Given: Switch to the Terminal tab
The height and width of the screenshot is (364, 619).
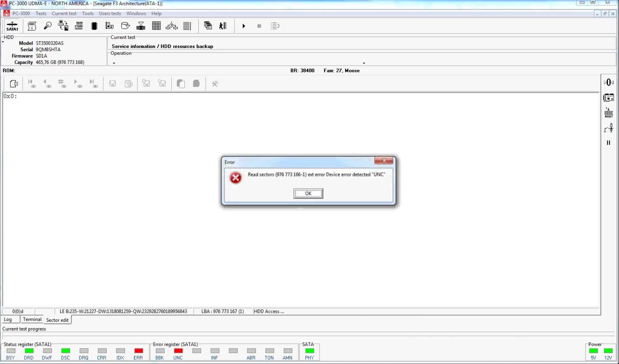Looking at the screenshot, I should point(32,319).
